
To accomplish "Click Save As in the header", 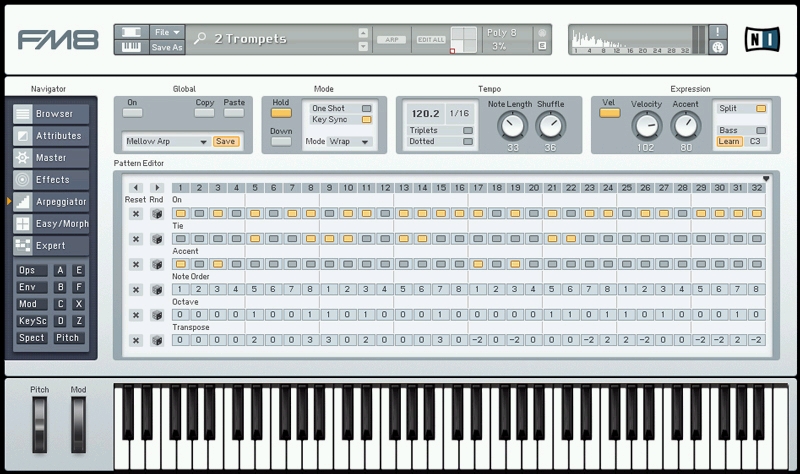I will coord(167,47).
